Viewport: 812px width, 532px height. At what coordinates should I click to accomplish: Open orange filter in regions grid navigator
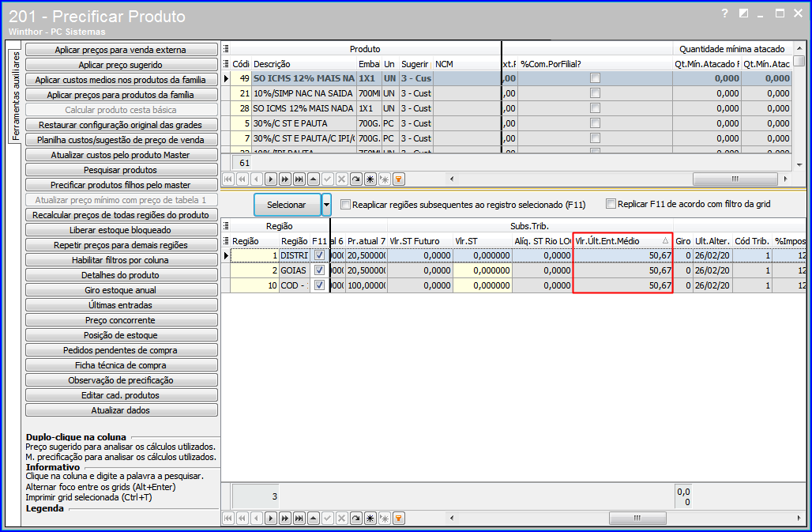[399, 518]
